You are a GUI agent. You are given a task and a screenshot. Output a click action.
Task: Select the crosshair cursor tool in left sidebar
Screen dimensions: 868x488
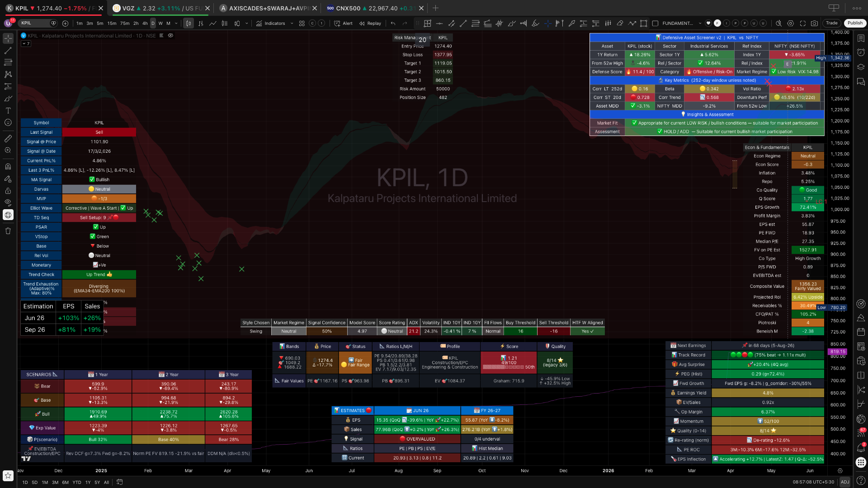(x=8, y=38)
